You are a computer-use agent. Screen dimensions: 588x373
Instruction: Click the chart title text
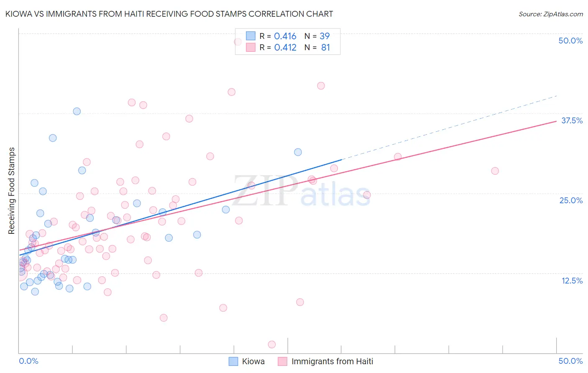pos(169,14)
